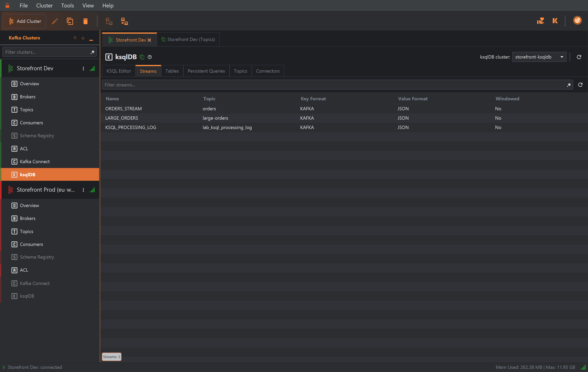Open Kafka Connect under Storefront Dev
This screenshot has width=588, height=372.
[x=50, y=161]
